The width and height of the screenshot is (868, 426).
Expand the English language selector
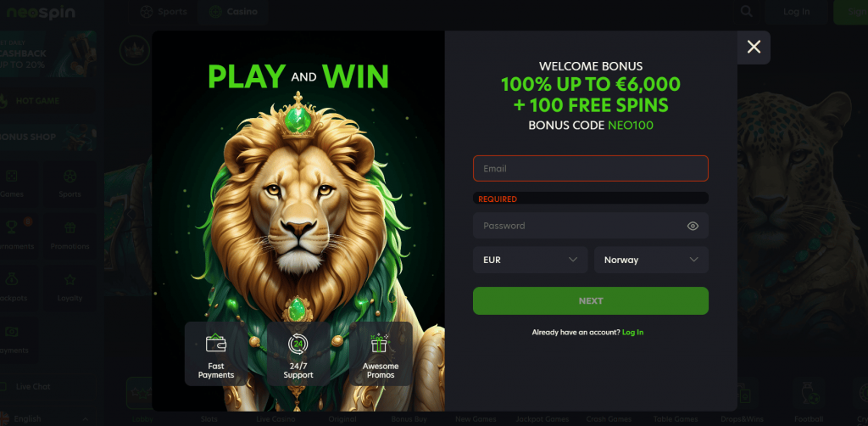(47, 419)
